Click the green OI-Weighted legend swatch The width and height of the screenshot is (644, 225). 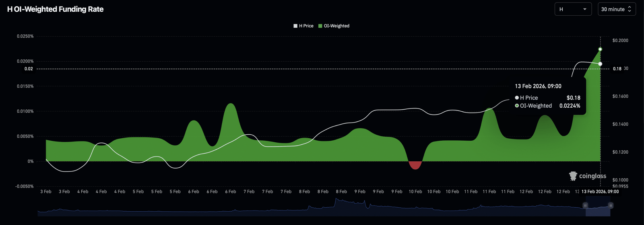coord(320,26)
